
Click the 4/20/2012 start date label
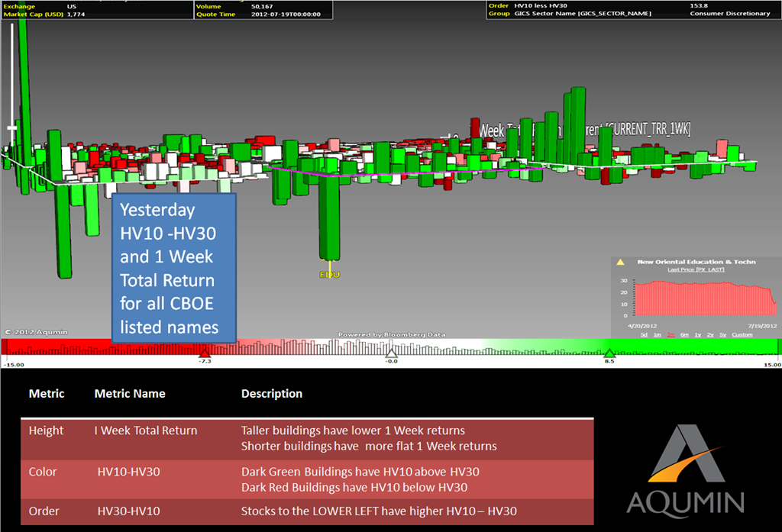coord(642,326)
